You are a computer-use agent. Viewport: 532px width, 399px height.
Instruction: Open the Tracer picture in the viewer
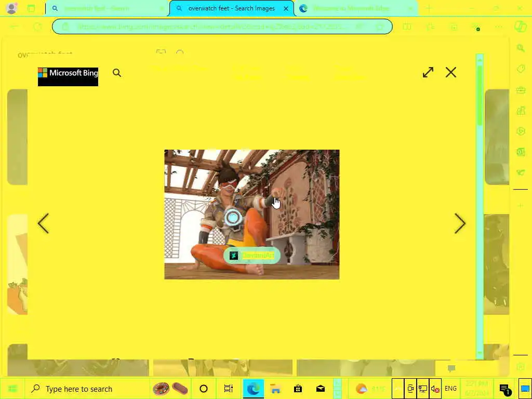[x=252, y=215]
